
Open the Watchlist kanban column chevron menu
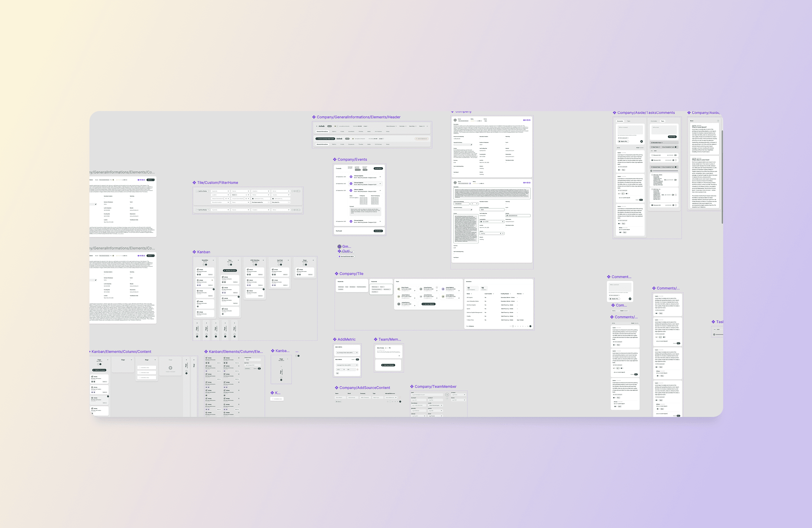tap(213, 260)
